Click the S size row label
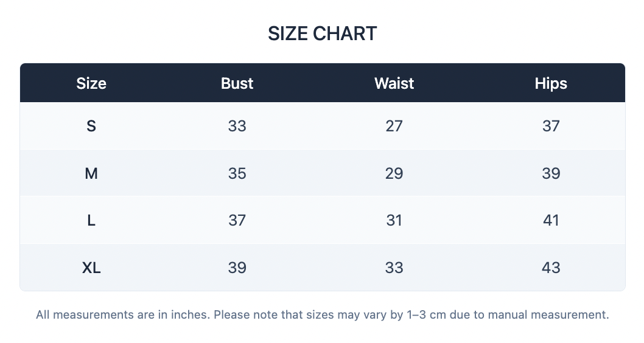 [91, 126]
